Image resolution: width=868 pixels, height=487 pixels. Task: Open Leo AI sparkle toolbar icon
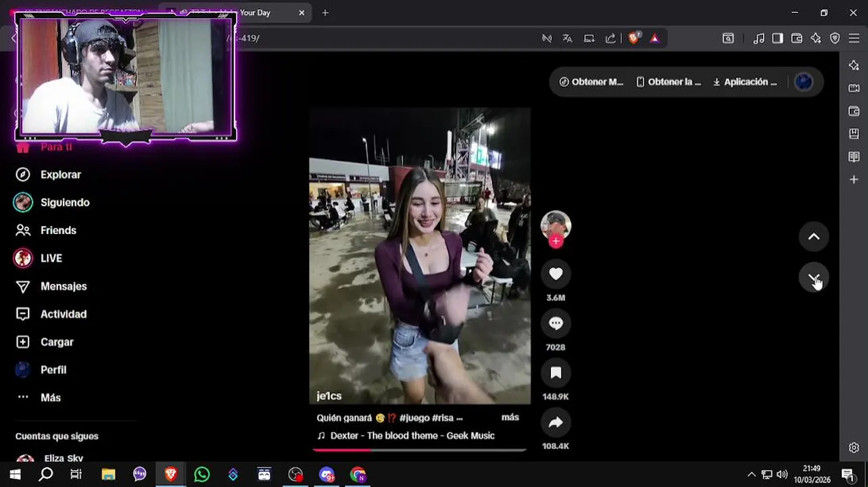pyautogui.click(x=816, y=39)
